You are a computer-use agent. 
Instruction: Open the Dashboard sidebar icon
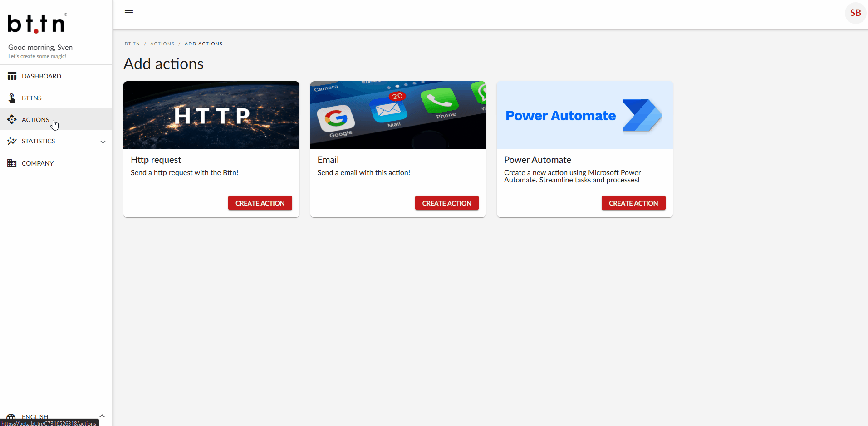click(12, 76)
